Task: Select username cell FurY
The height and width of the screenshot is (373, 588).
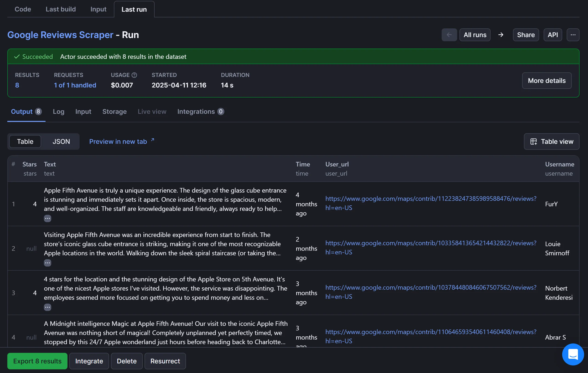Action: point(551,204)
